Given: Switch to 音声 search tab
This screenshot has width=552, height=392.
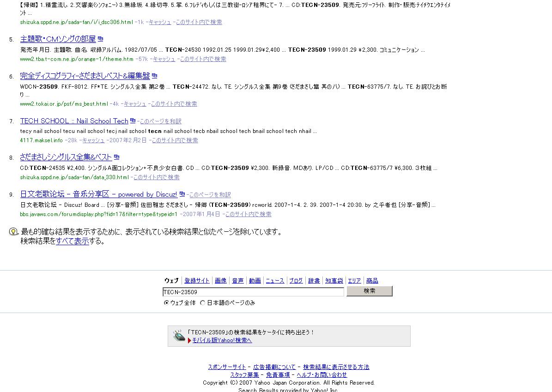Looking at the screenshot, I should pyautogui.click(x=237, y=280).
